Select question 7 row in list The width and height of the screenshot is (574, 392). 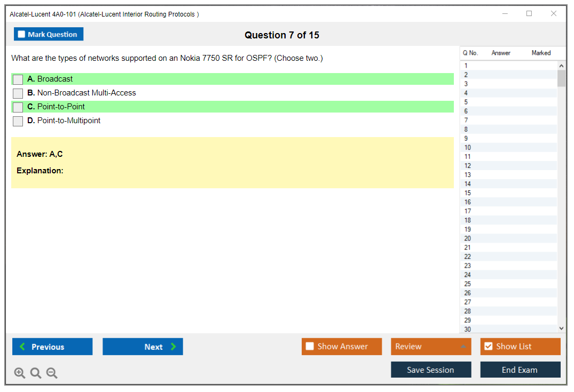[x=466, y=121]
